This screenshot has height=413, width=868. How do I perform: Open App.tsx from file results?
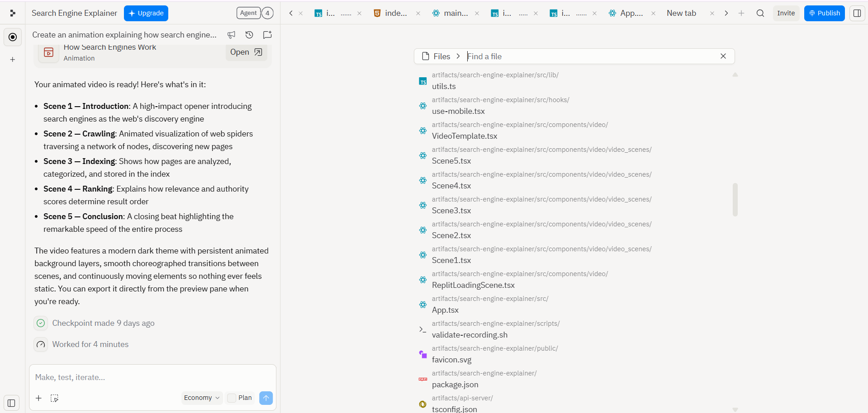[x=574, y=305]
